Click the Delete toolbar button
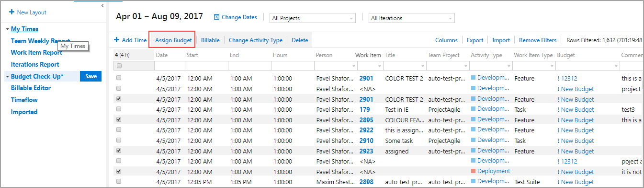Screen dimensions: 644x188 [x=300, y=40]
